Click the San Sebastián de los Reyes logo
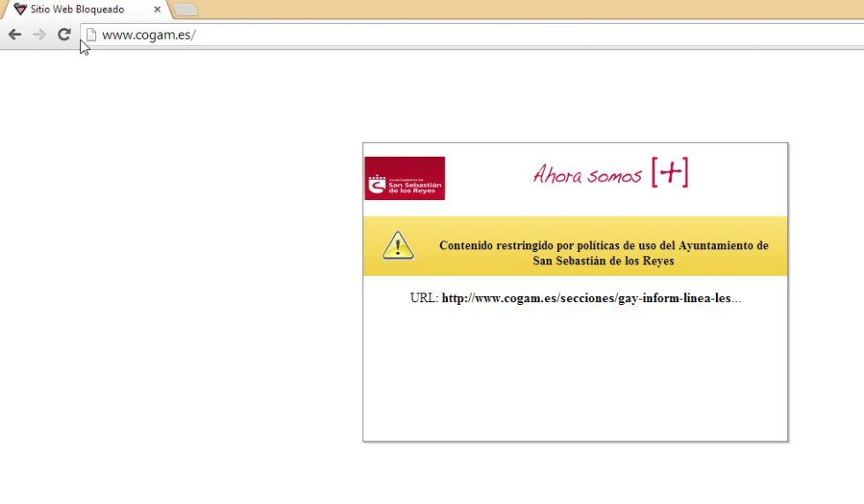The height and width of the screenshot is (504, 864). click(405, 179)
